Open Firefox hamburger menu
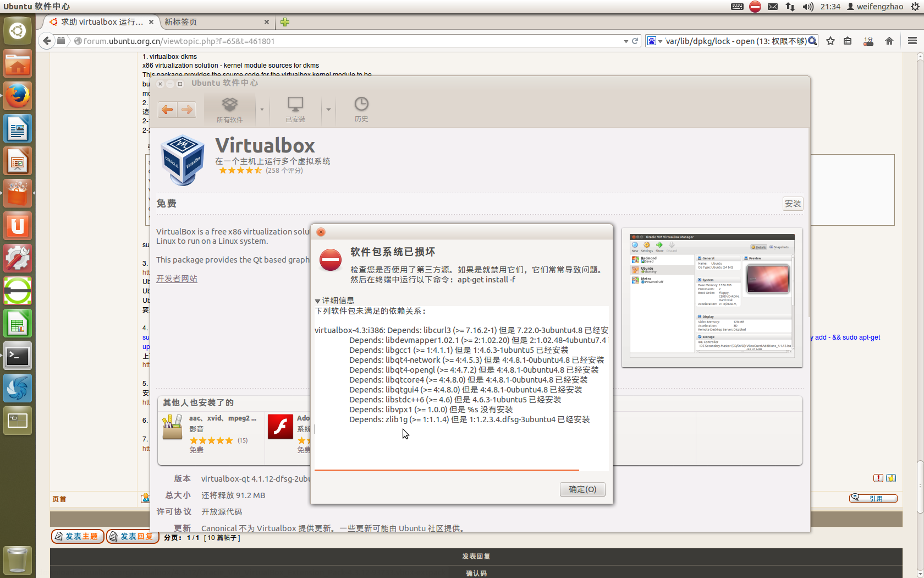924x578 pixels. click(x=912, y=41)
